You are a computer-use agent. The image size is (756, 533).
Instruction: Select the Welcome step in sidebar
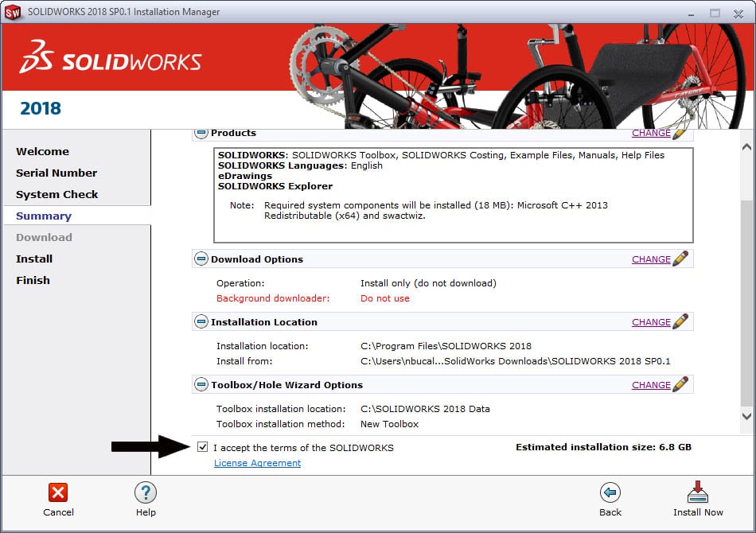coord(42,151)
